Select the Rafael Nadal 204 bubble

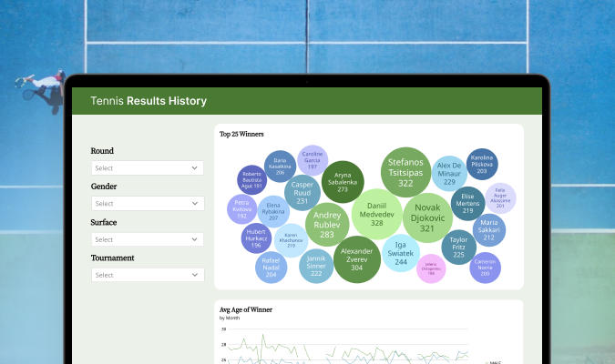point(271,268)
